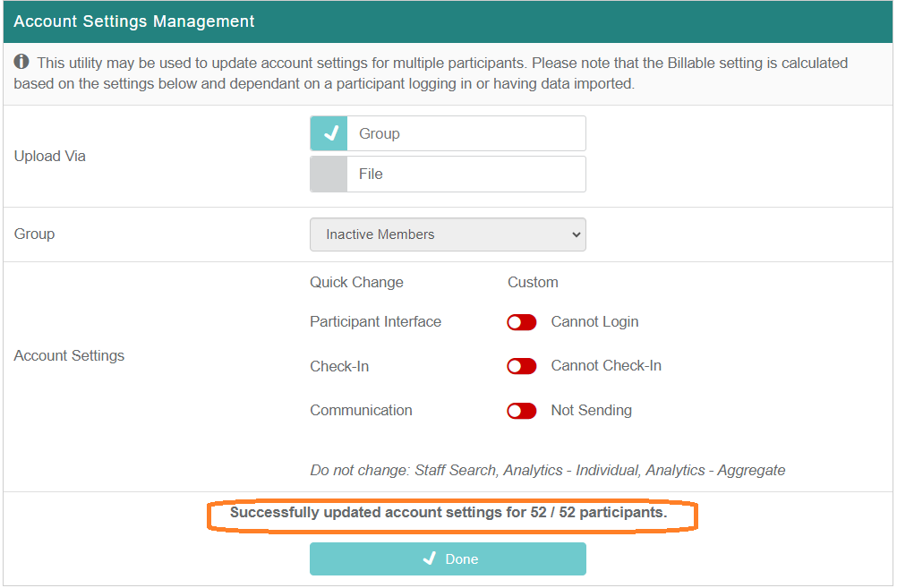Click the info icon beside the utility description

pyautogui.click(x=21, y=63)
